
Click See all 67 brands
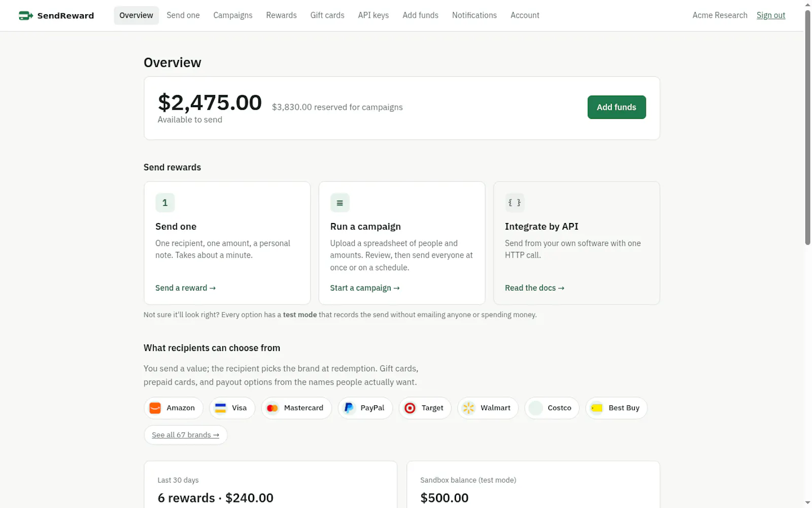[x=186, y=435]
